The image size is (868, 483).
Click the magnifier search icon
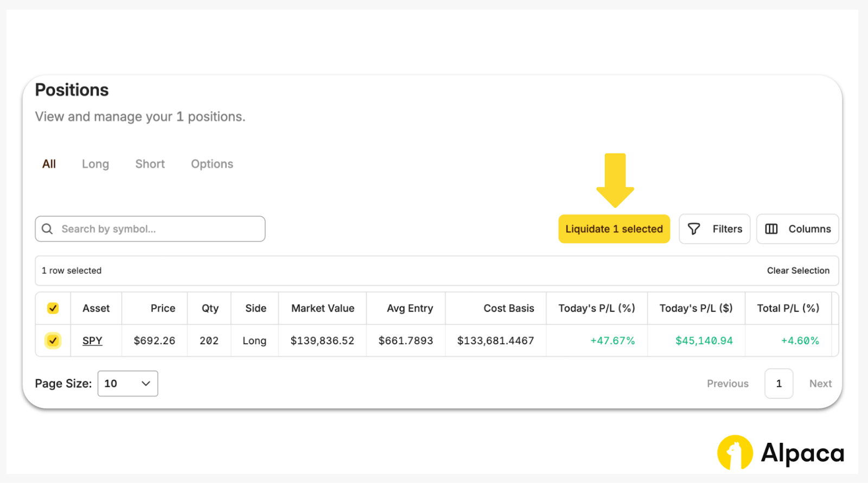tap(48, 229)
